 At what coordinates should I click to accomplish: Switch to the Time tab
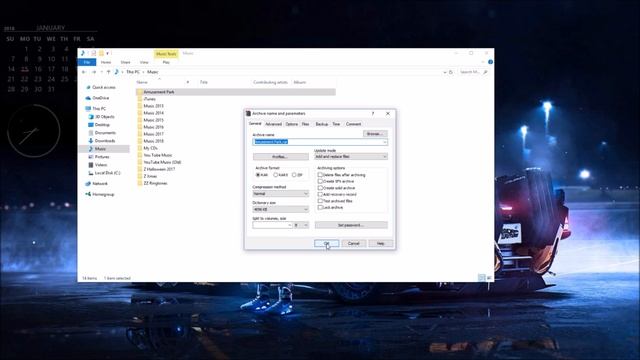point(336,124)
